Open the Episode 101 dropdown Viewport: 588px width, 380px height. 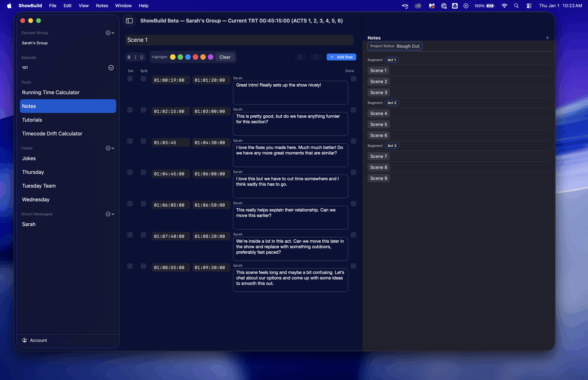coord(111,68)
